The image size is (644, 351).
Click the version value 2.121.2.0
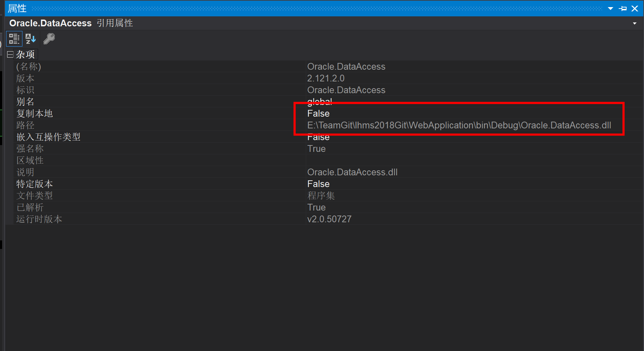[x=326, y=78]
